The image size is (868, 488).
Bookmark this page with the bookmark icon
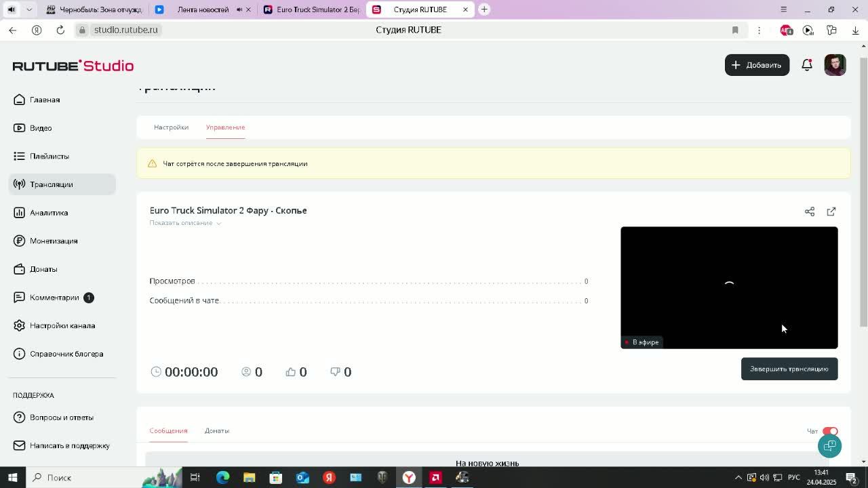735,30
